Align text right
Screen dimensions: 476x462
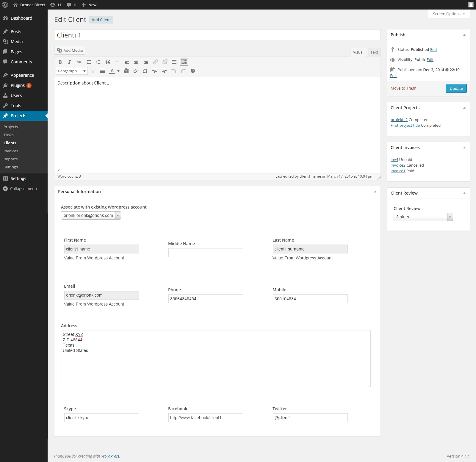click(146, 62)
